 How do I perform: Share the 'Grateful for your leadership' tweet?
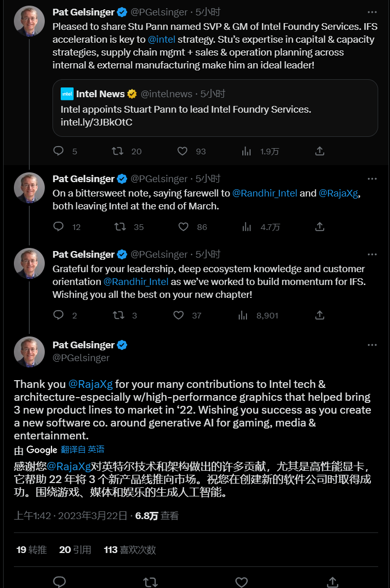click(320, 315)
